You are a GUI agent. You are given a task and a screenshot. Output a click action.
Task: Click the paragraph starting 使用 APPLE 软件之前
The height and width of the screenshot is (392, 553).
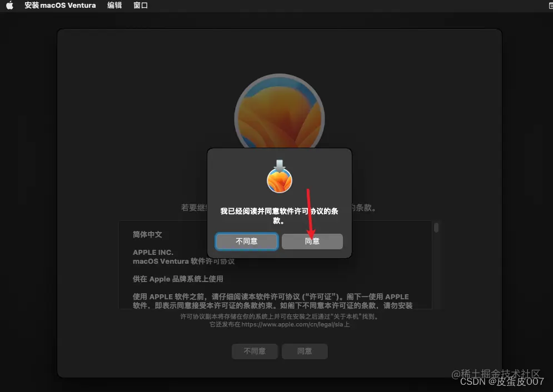click(x=273, y=301)
